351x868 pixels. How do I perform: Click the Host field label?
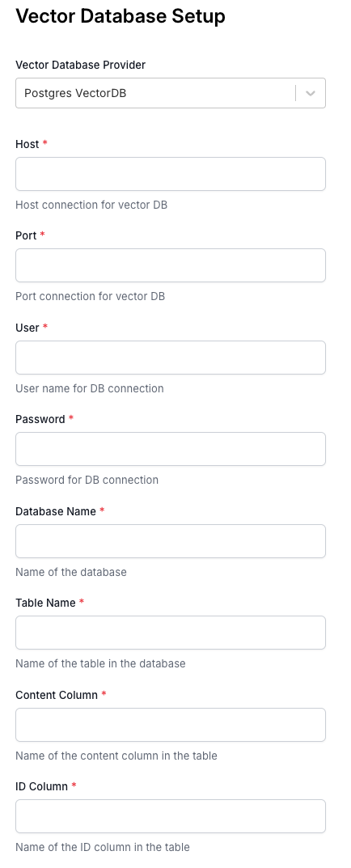click(27, 144)
